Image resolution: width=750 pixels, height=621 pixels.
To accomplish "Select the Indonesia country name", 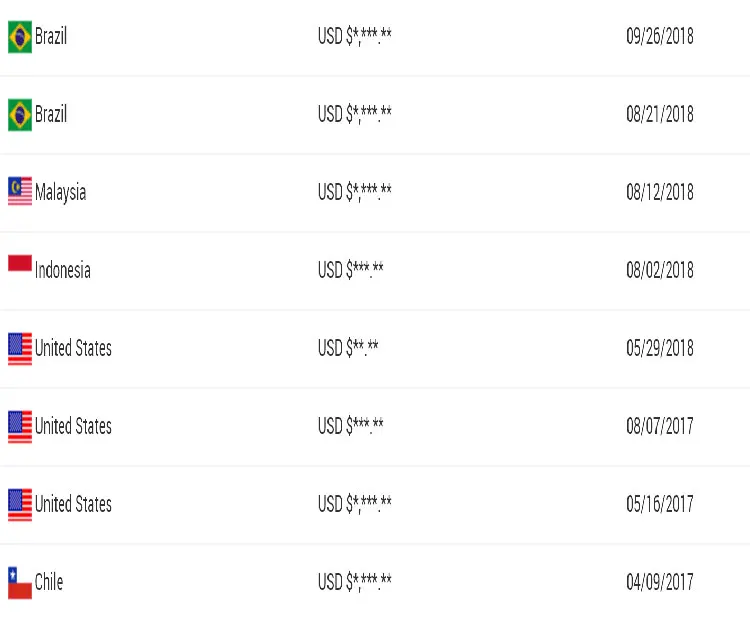I will coord(62,270).
